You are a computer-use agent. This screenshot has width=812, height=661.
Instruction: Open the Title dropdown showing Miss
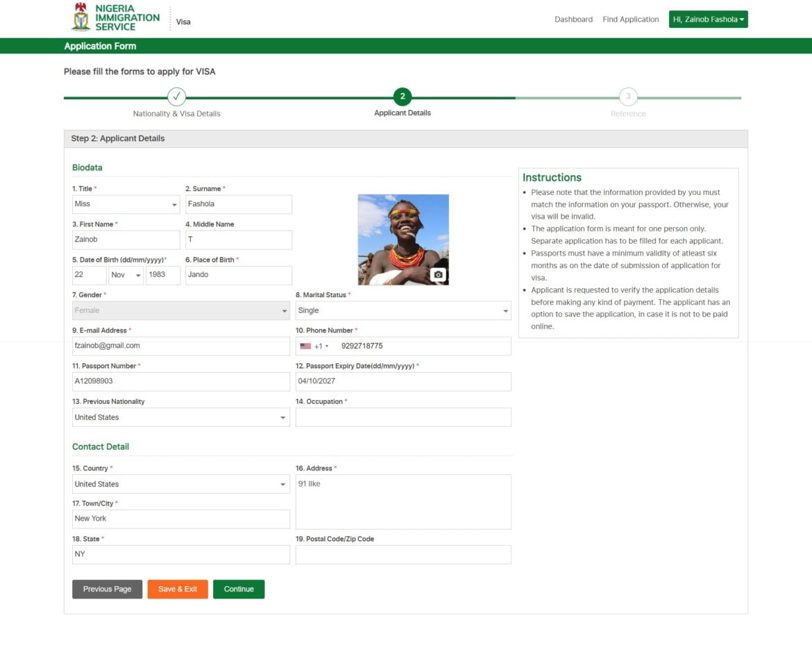click(126, 204)
